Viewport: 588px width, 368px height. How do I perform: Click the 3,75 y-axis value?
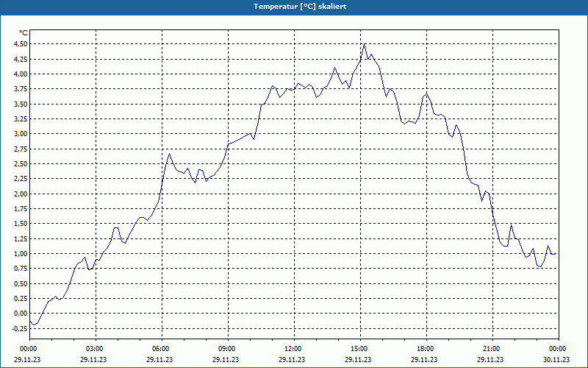click(21, 89)
